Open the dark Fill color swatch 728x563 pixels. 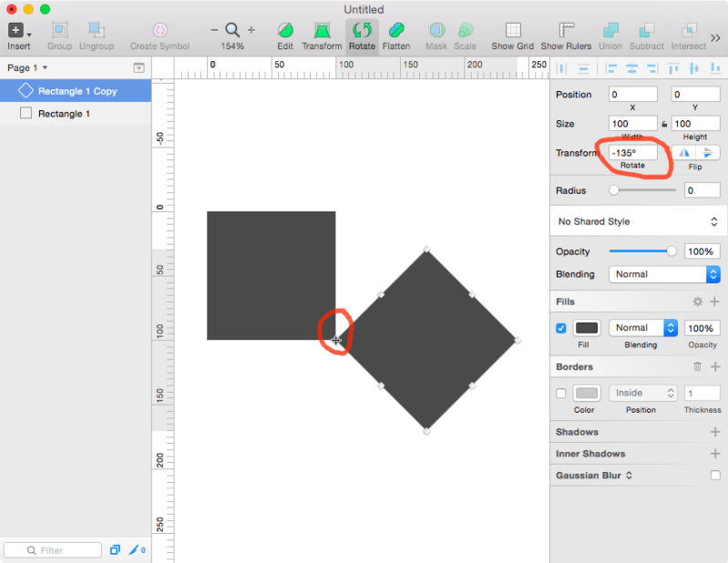tap(587, 328)
